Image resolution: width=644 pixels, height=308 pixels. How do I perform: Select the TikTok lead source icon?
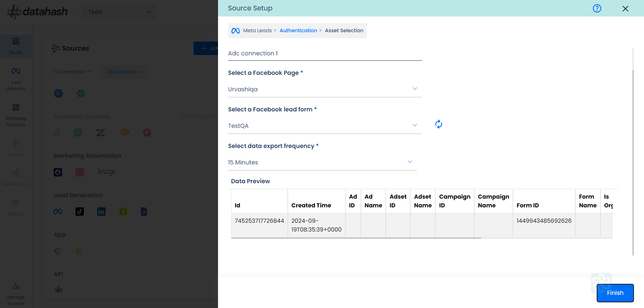[79, 211]
